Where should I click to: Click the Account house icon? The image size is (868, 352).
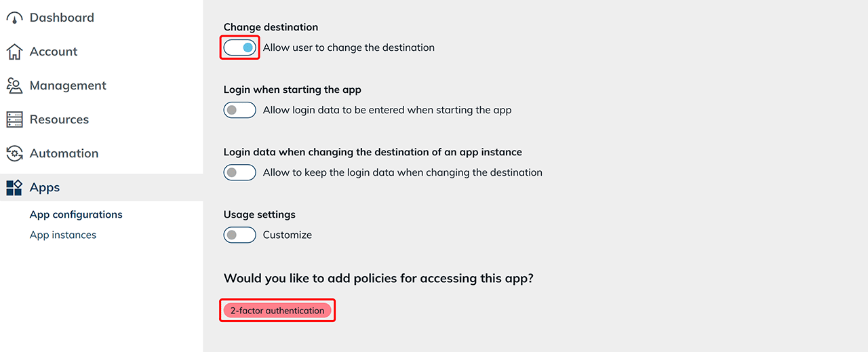pyautogui.click(x=14, y=52)
